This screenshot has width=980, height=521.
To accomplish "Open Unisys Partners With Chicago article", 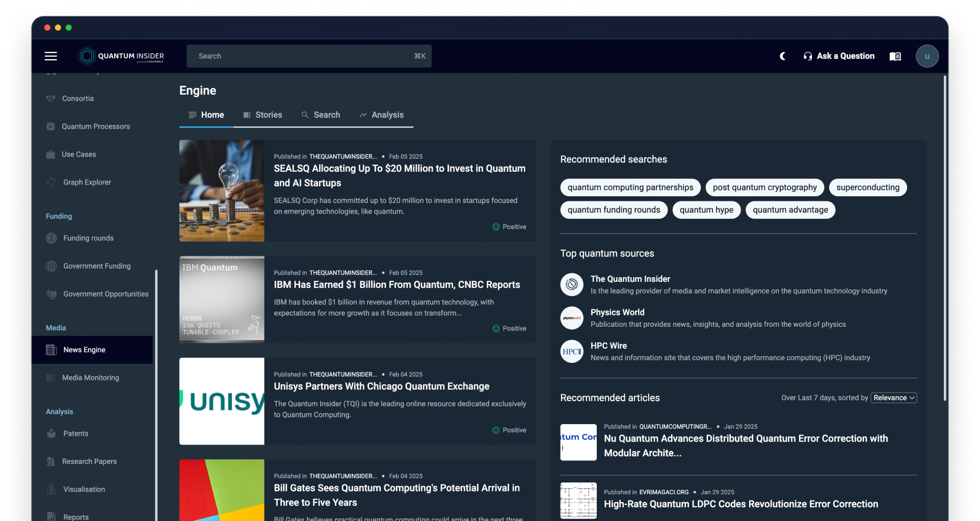I will tap(382, 386).
